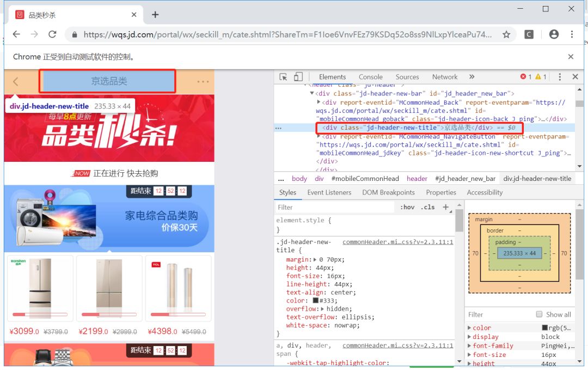Click the browser address bar URL
The image size is (588, 370).
point(287,34)
